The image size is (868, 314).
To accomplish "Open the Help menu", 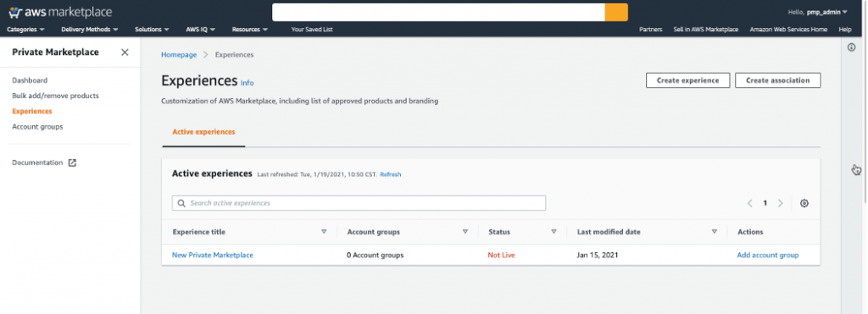I will (x=845, y=30).
